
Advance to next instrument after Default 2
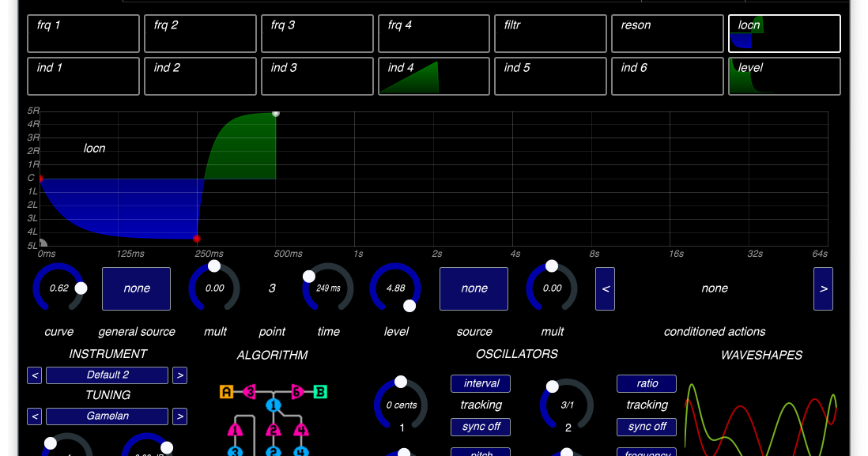(x=179, y=375)
